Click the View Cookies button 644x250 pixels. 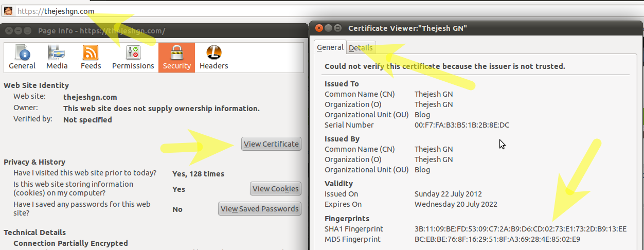275,189
